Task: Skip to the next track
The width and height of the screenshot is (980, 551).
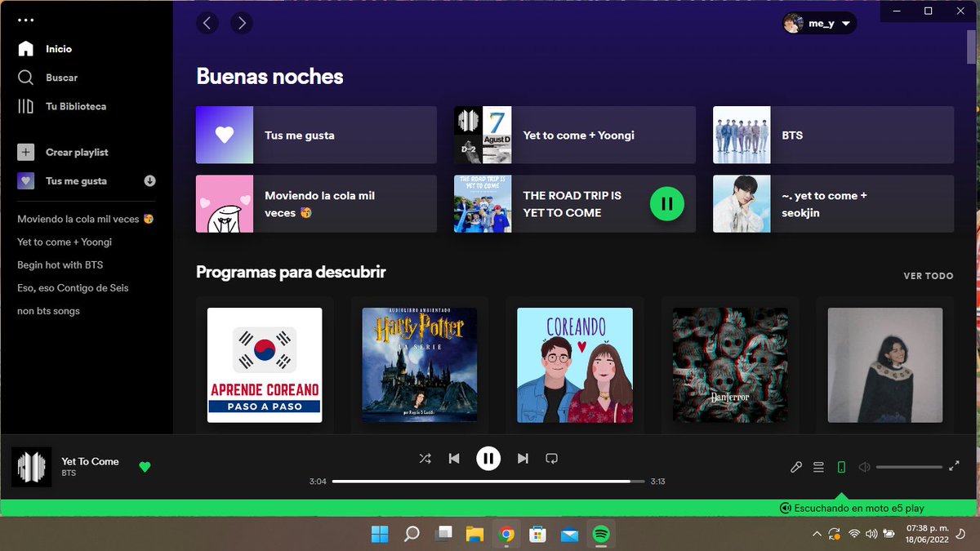Action: [523, 459]
